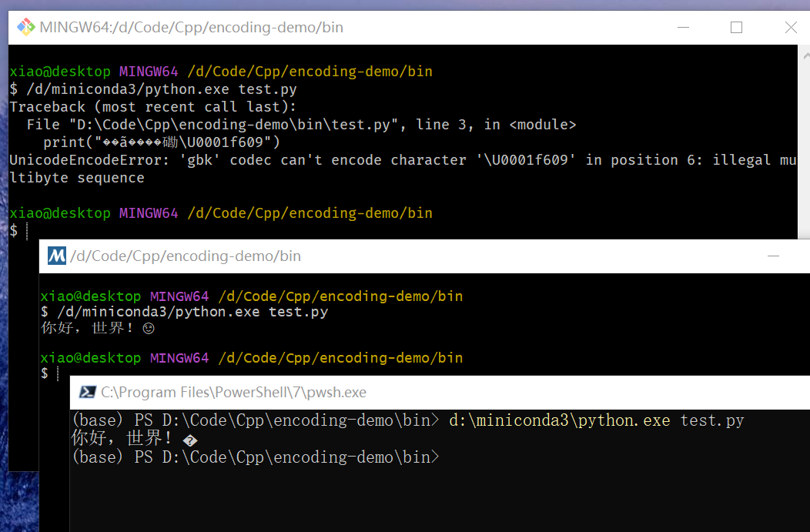Click the garbled print statement in the traceback
Viewport: 810px width, 532px height.
pos(162,142)
